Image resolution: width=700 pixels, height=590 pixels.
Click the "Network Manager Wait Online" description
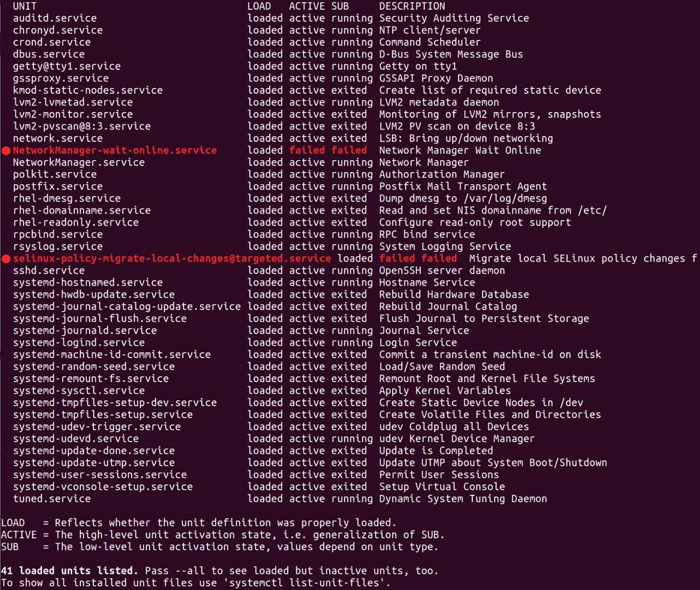[460, 150]
